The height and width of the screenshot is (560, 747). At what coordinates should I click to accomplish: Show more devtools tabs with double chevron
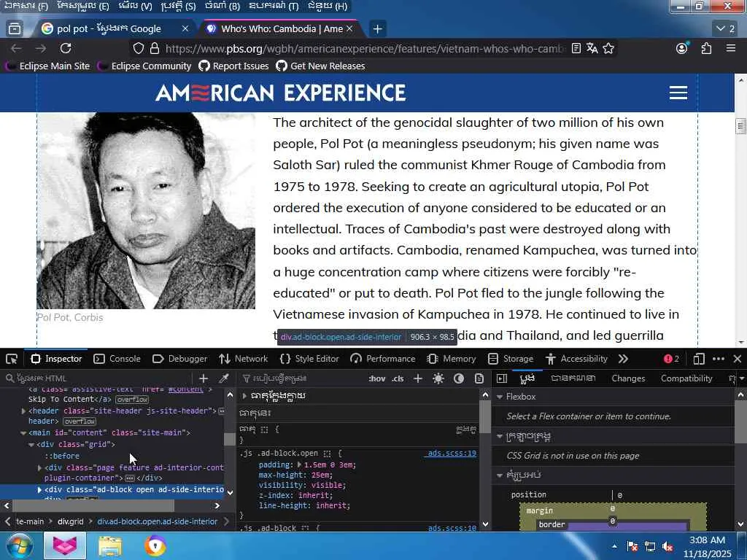pos(623,359)
